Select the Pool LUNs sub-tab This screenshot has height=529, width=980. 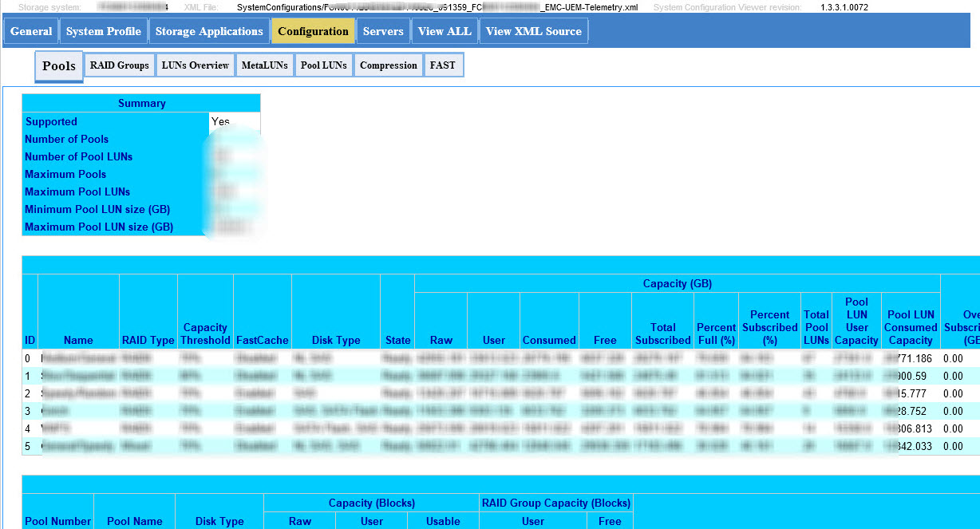click(x=323, y=65)
